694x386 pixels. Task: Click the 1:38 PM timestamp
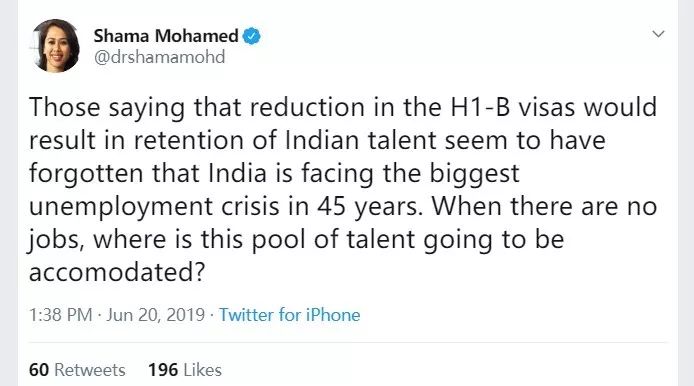(61, 315)
